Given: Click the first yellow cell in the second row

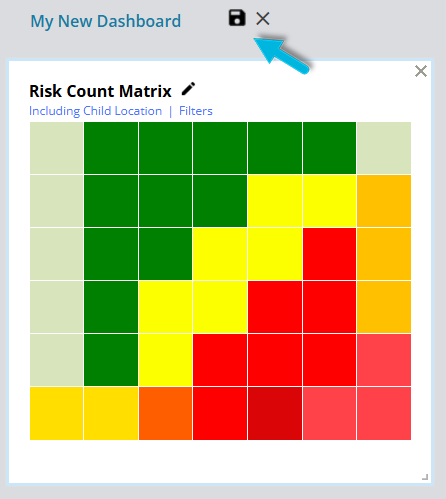Looking at the screenshot, I should (x=275, y=201).
